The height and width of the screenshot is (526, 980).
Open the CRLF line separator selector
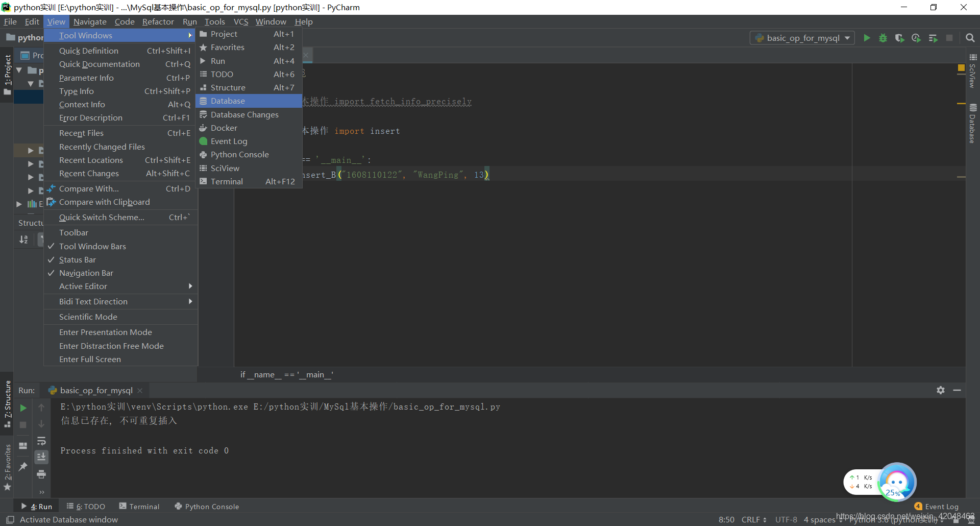coord(753,519)
